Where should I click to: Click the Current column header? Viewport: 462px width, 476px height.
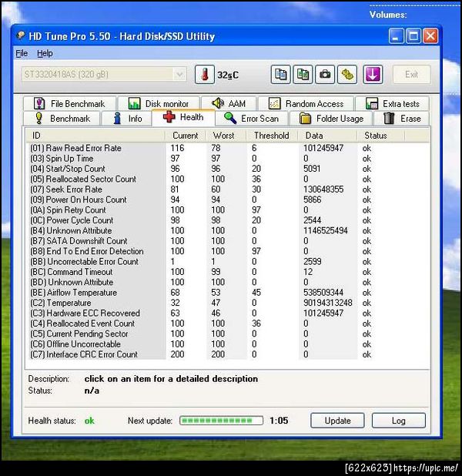pyautogui.click(x=186, y=136)
